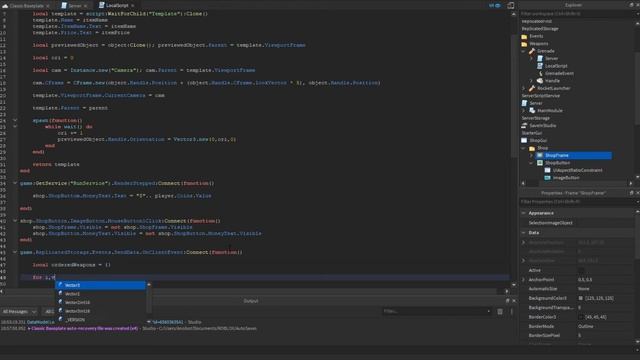Expand the ShopFrame tree node
The width and height of the screenshot is (640, 360).
tap(531, 156)
